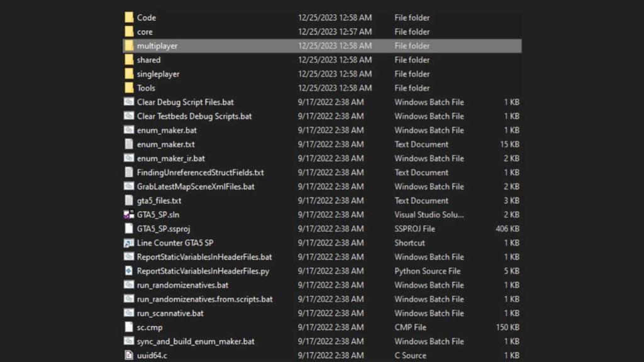Viewport: 644px width, 362px height.
Task: Click 'Clear Testbeds Debug Scripts.bat' file name
Action: coord(194,116)
